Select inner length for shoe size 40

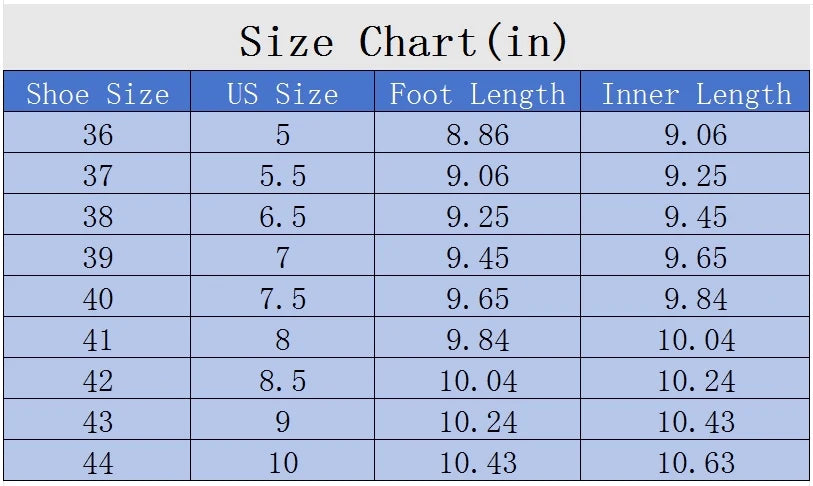click(x=696, y=299)
